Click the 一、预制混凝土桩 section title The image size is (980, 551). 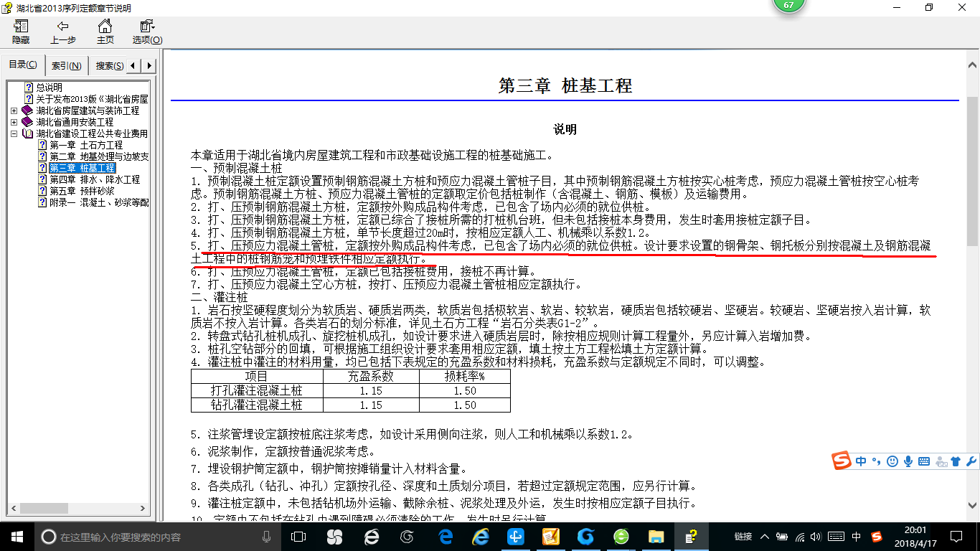(x=236, y=167)
